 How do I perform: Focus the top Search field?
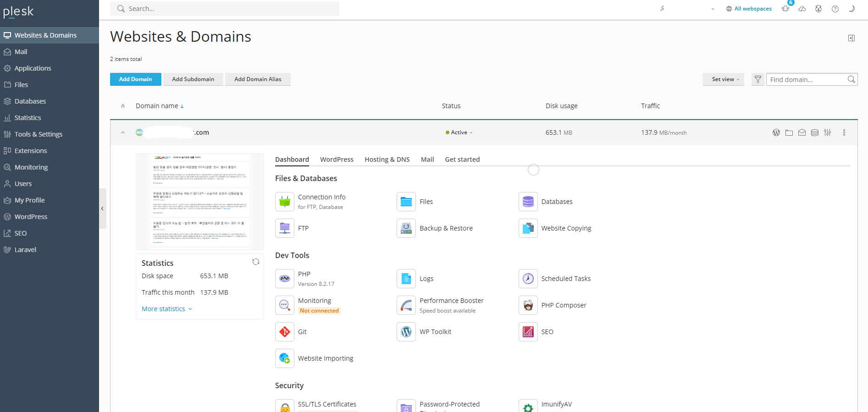[x=225, y=9]
